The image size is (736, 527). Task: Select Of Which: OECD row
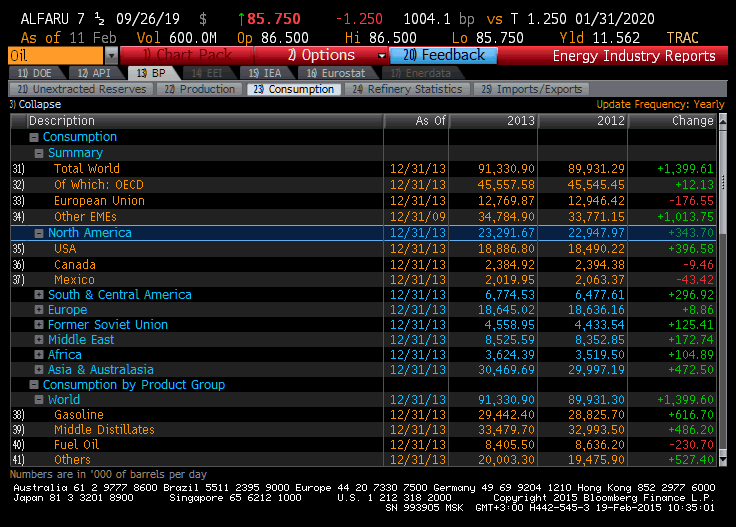(x=363, y=185)
